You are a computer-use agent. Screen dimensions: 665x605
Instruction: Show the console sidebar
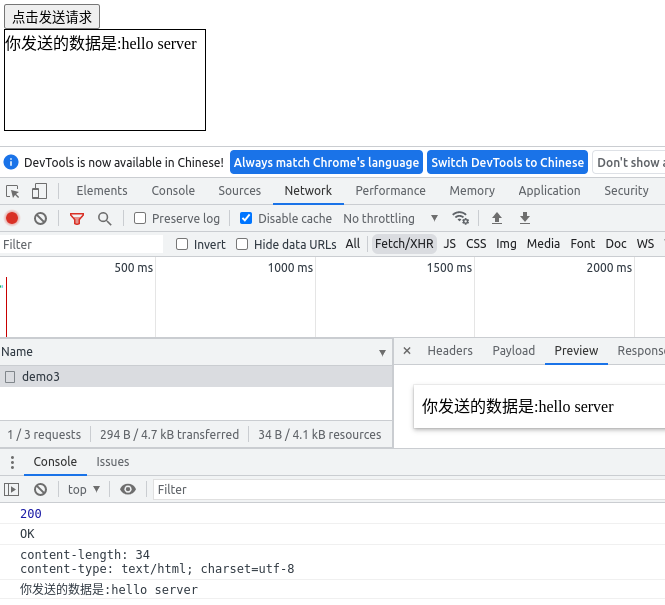click(x=11, y=490)
